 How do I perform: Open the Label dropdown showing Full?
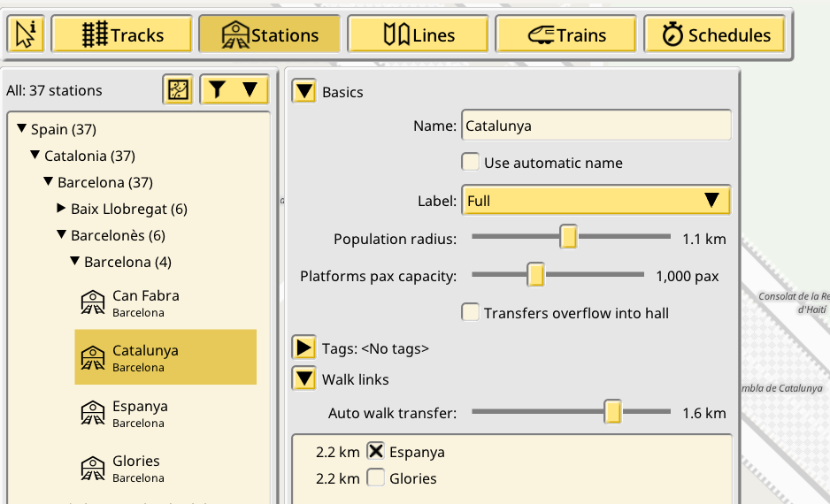tap(596, 201)
